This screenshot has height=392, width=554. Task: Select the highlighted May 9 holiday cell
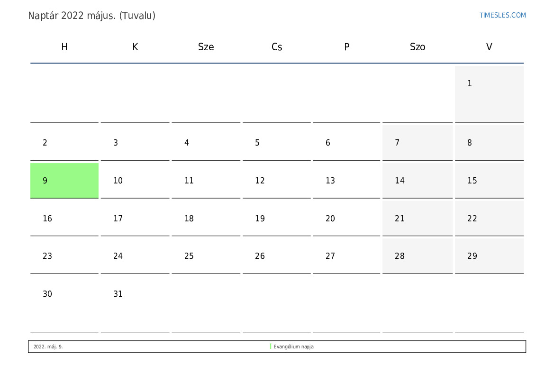coord(64,181)
